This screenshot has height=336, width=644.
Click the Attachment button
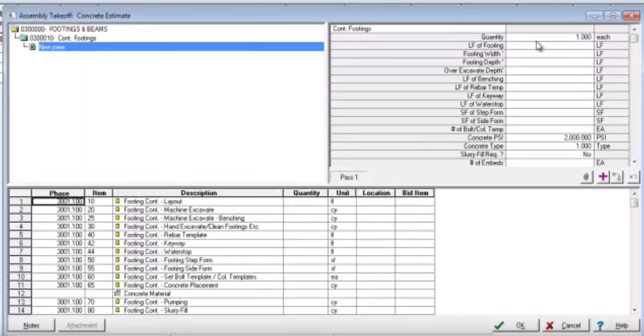coord(81,325)
